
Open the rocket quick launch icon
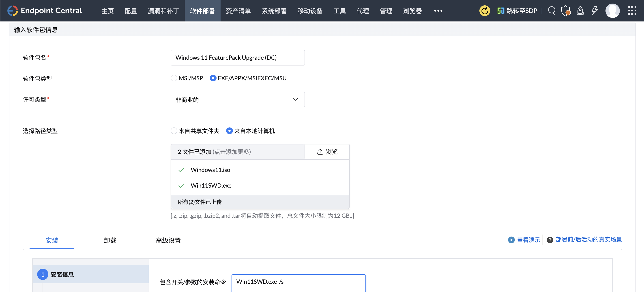point(580,11)
